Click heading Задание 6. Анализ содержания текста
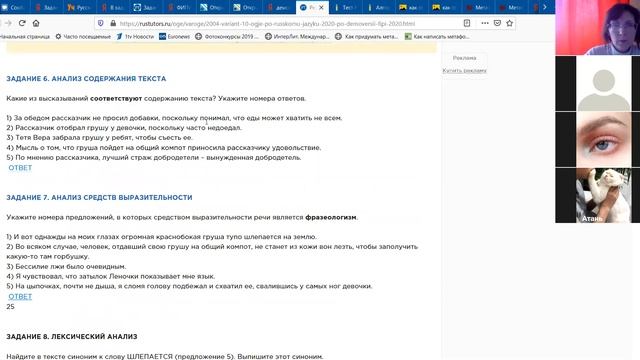 86,79
